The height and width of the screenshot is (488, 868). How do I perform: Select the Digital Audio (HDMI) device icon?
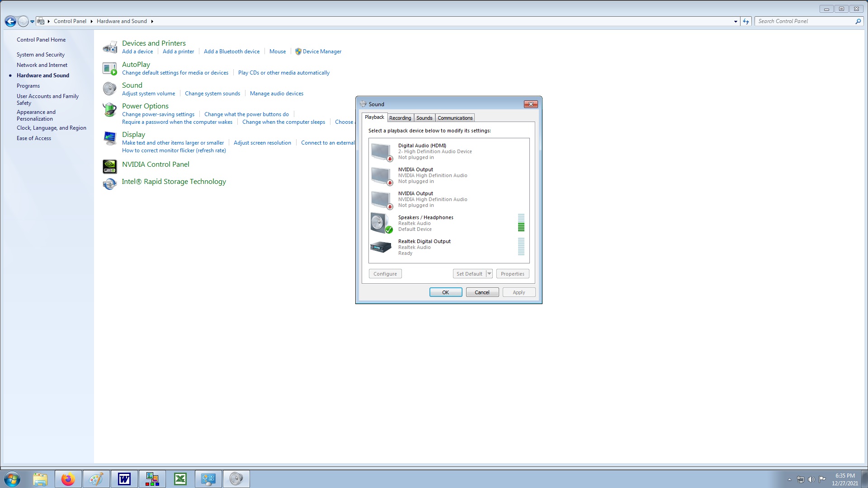[x=382, y=152]
